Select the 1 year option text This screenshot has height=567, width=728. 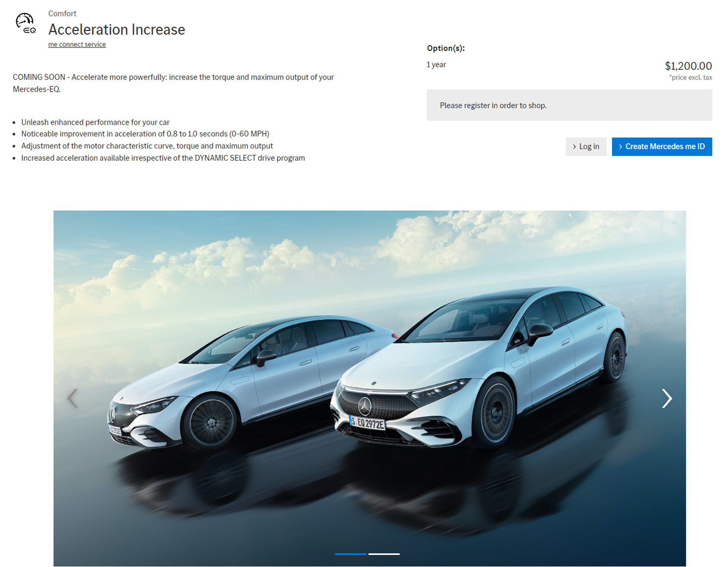coord(436,65)
